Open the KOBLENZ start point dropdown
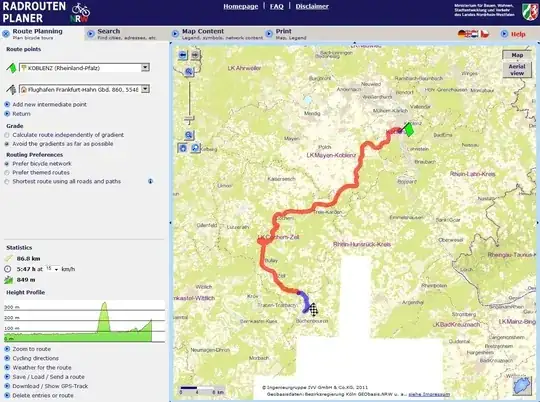Image resolution: width=540 pixels, height=402 pixels. 145,68
